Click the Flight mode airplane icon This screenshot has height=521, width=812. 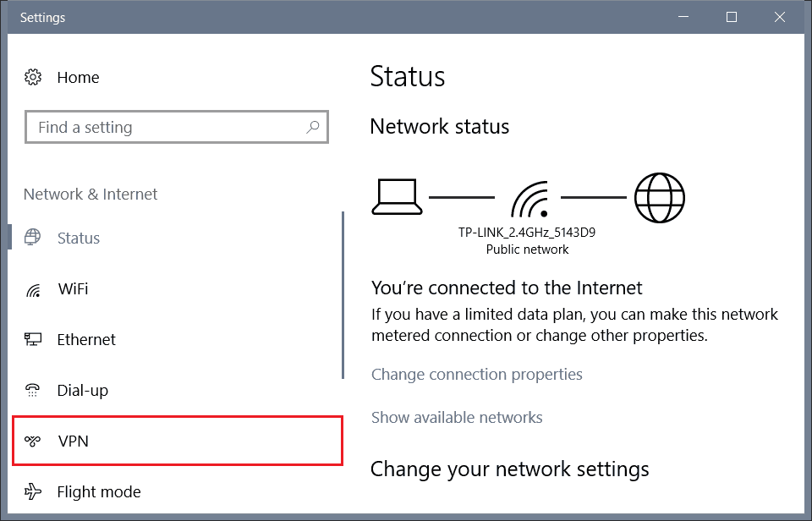point(33,491)
